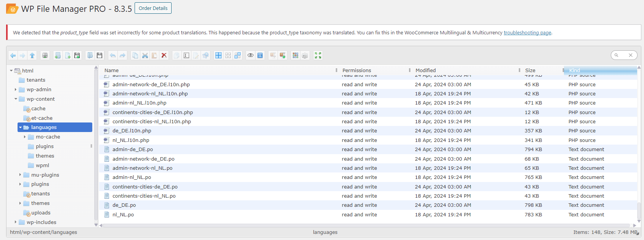
Task: Undo the last action in the toolbar
Action: pyautogui.click(x=113, y=55)
